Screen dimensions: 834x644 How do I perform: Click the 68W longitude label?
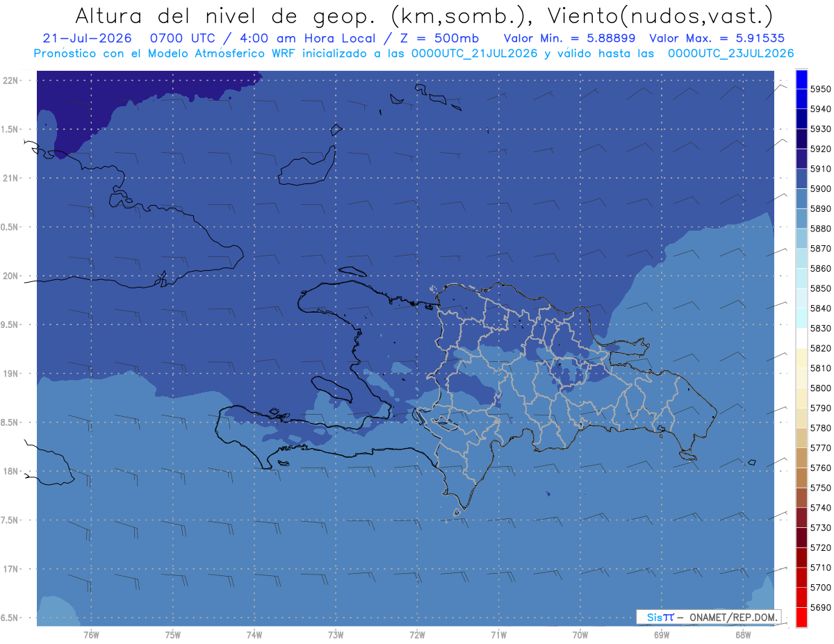coord(743,635)
